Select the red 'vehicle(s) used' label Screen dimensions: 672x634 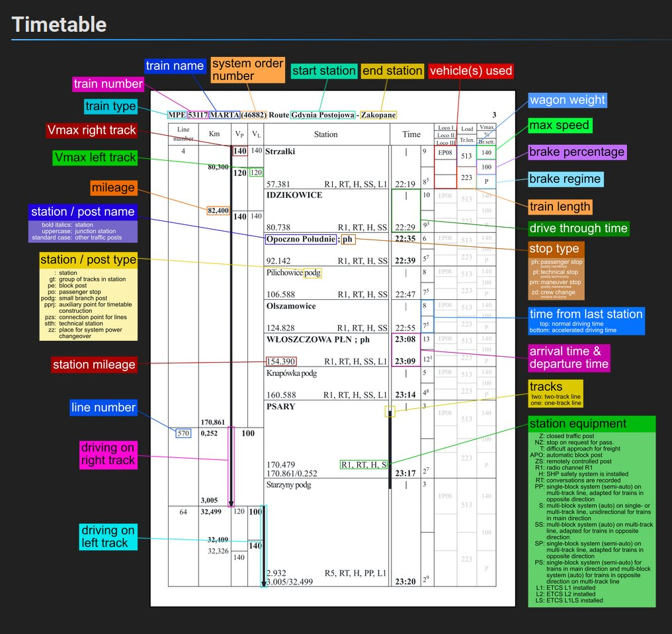point(470,71)
